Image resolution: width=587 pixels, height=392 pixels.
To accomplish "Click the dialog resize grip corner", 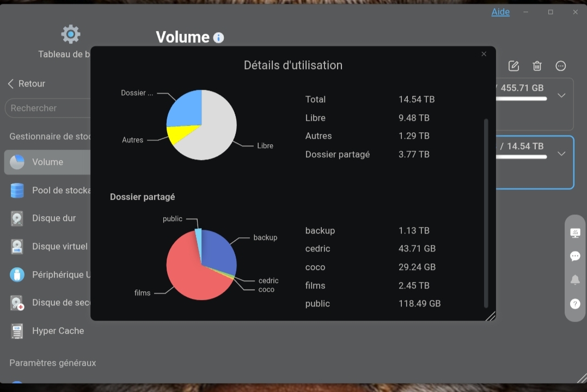I will tap(491, 316).
